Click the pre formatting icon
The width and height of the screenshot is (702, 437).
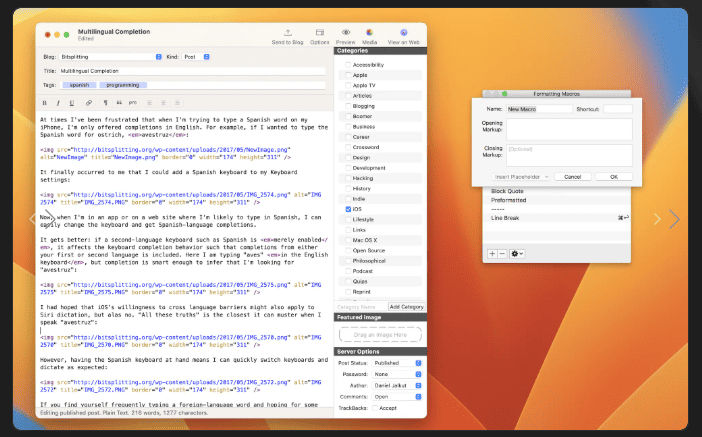tap(133, 103)
